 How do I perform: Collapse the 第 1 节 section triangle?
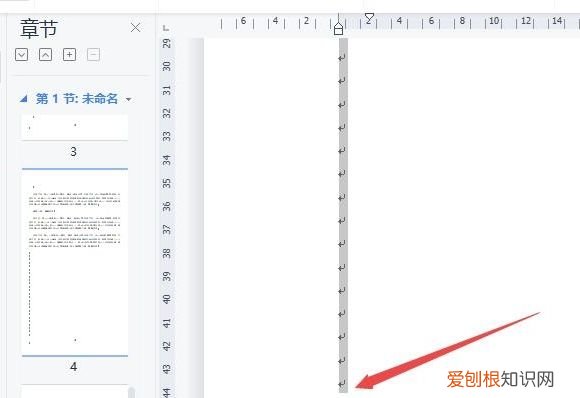point(24,99)
